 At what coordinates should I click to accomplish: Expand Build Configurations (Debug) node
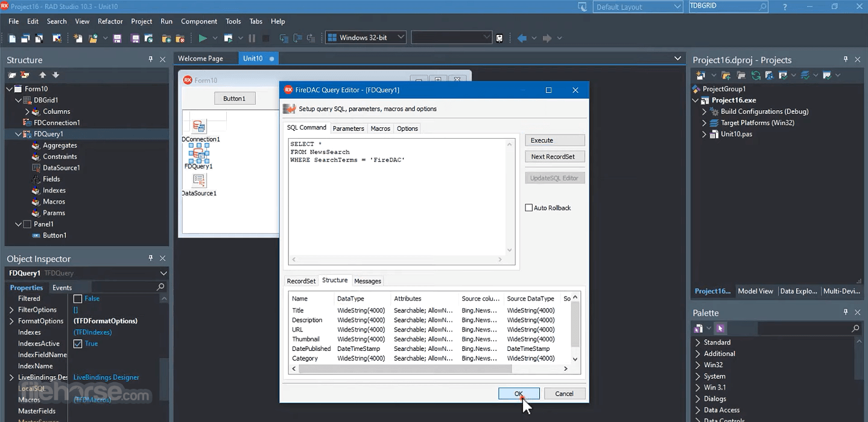(x=704, y=112)
